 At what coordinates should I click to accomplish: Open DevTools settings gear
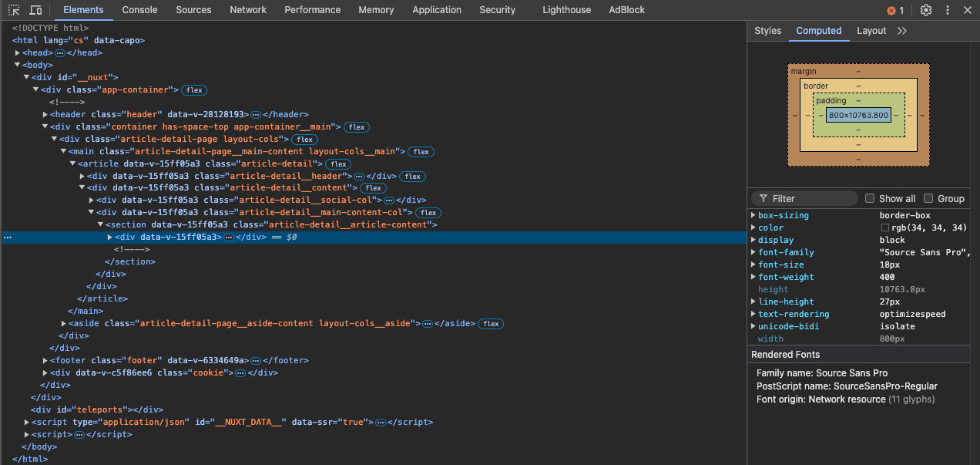[926, 10]
